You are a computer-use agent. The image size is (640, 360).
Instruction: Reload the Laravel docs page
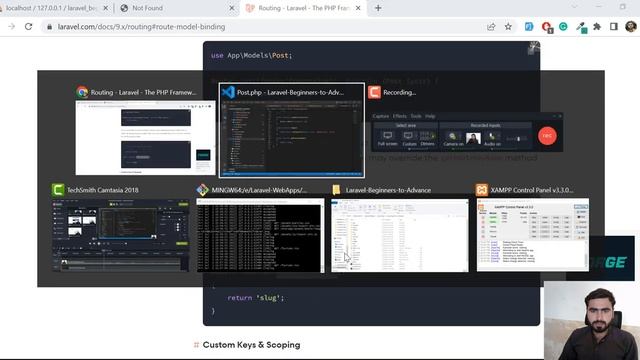click(28, 27)
